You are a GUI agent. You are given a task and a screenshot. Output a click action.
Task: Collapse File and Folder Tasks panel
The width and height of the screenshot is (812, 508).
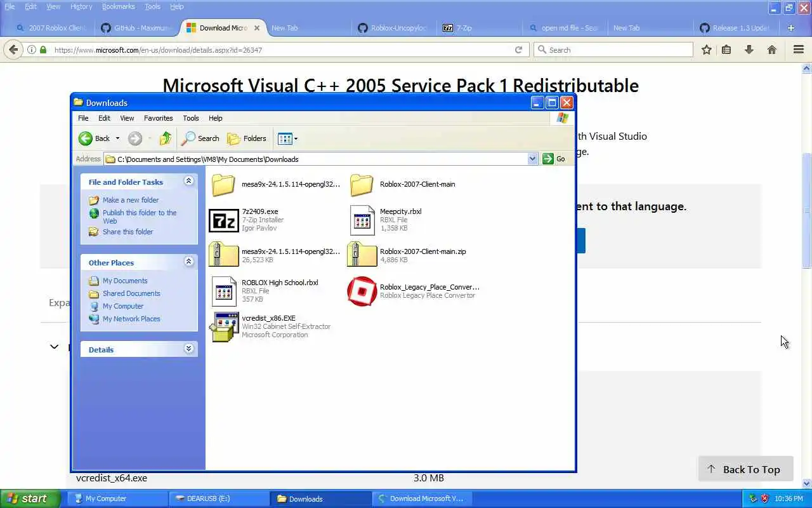(x=188, y=181)
